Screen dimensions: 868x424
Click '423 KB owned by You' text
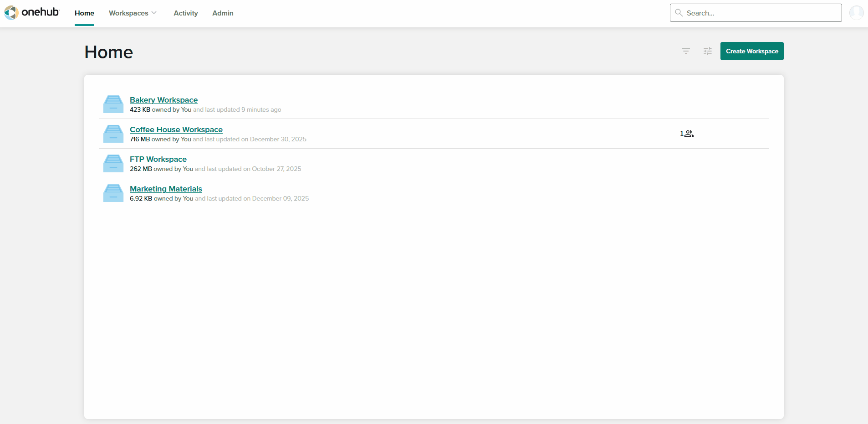point(160,110)
